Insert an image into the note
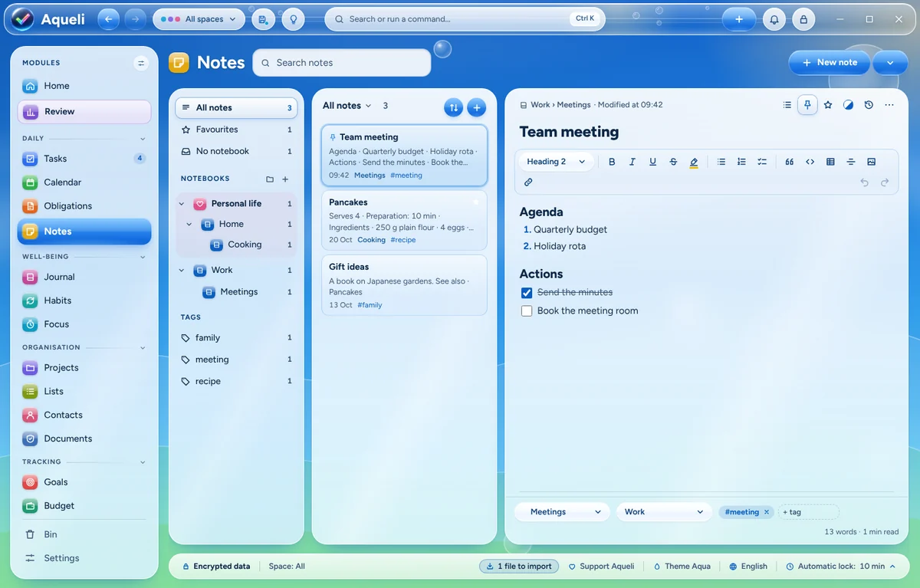This screenshot has height=588, width=920. coord(871,162)
